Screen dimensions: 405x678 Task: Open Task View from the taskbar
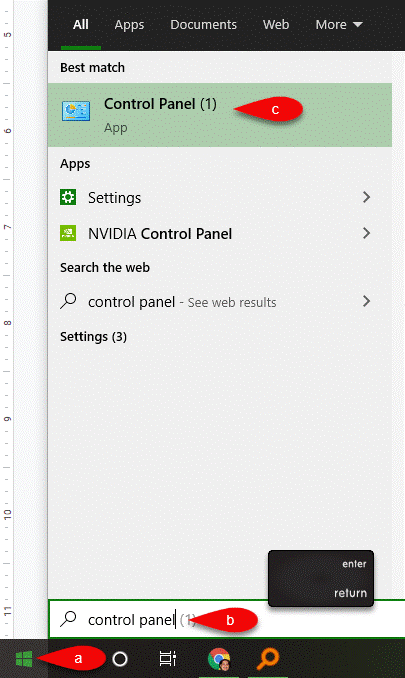coord(168,659)
